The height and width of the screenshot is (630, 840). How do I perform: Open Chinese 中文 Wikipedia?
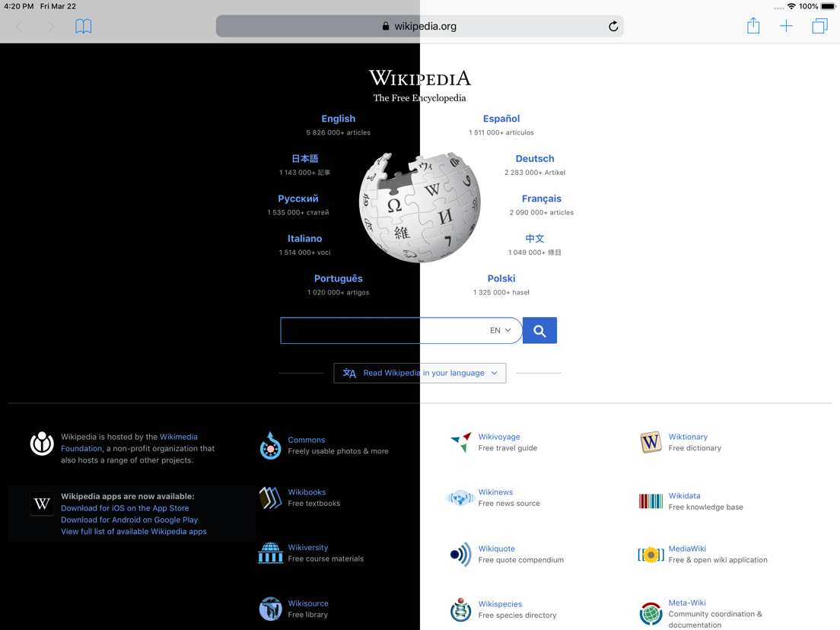click(535, 238)
